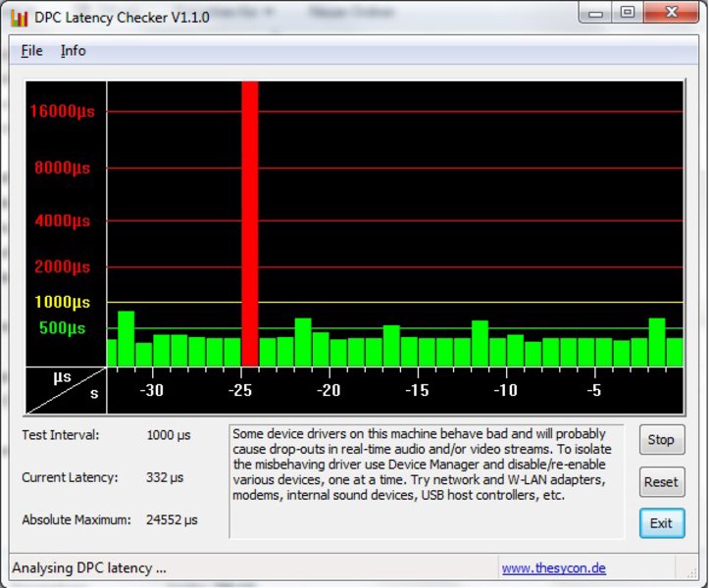Open the www.thesycon.de link
The image size is (709, 588).
tap(553, 567)
